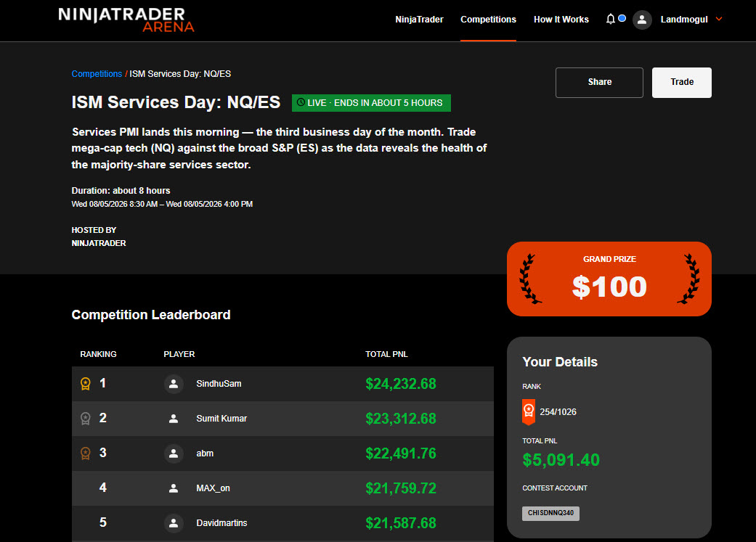Click the Share button
Image resolution: width=756 pixels, height=542 pixels.
[599, 83]
